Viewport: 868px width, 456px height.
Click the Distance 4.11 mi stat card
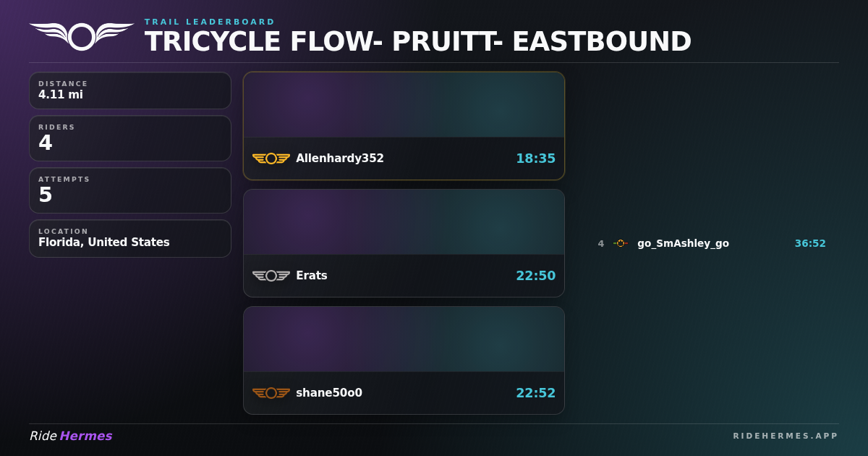(130, 90)
